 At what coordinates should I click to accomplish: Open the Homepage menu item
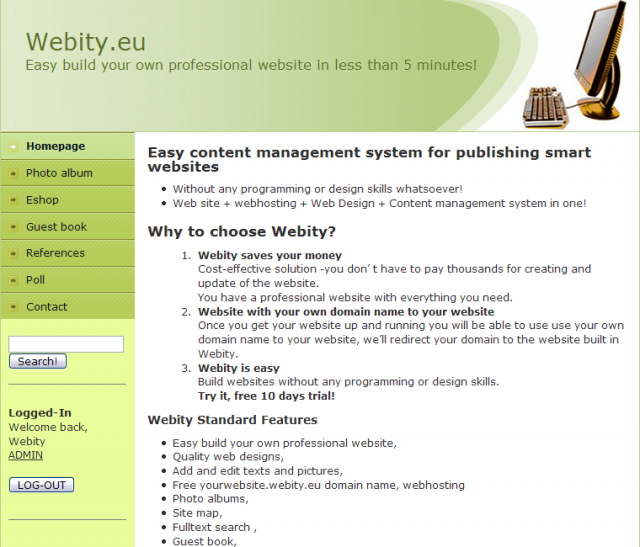coord(67,146)
